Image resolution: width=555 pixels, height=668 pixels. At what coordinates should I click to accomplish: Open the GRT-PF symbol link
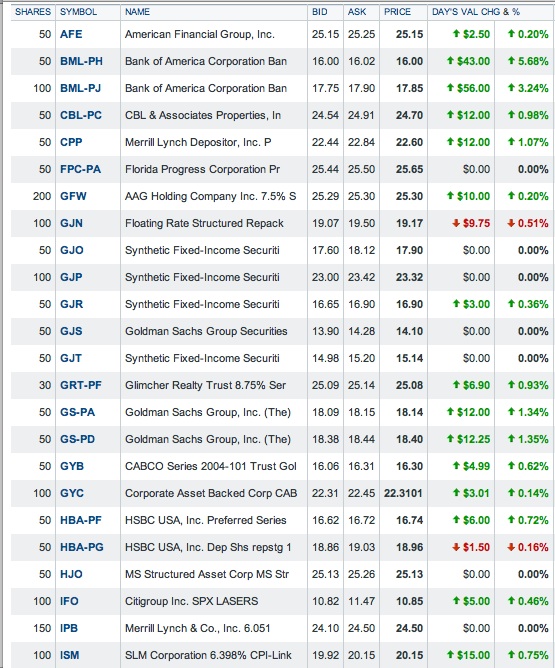pos(81,385)
